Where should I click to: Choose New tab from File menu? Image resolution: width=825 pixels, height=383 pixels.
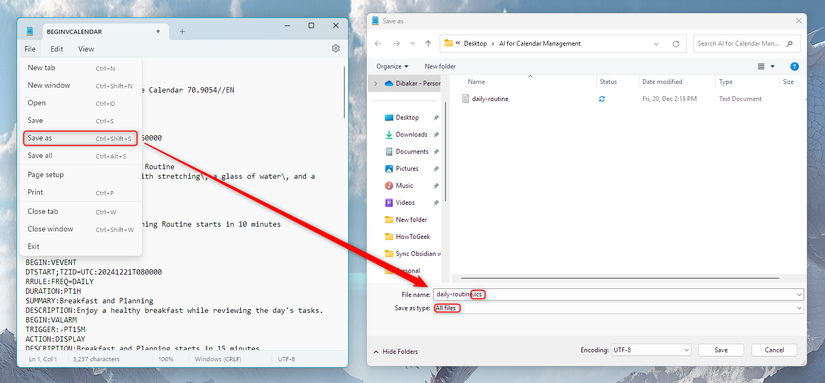pos(81,68)
